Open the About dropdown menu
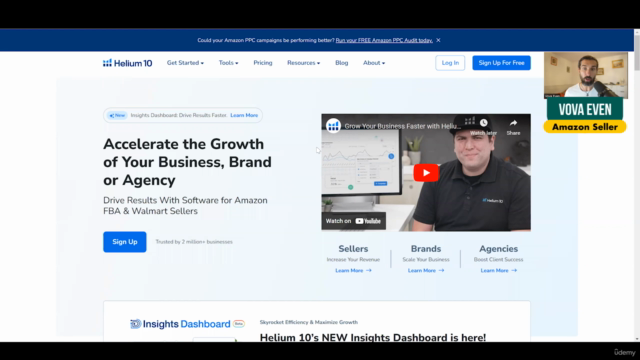The height and width of the screenshot is (360, 640). 374,63
